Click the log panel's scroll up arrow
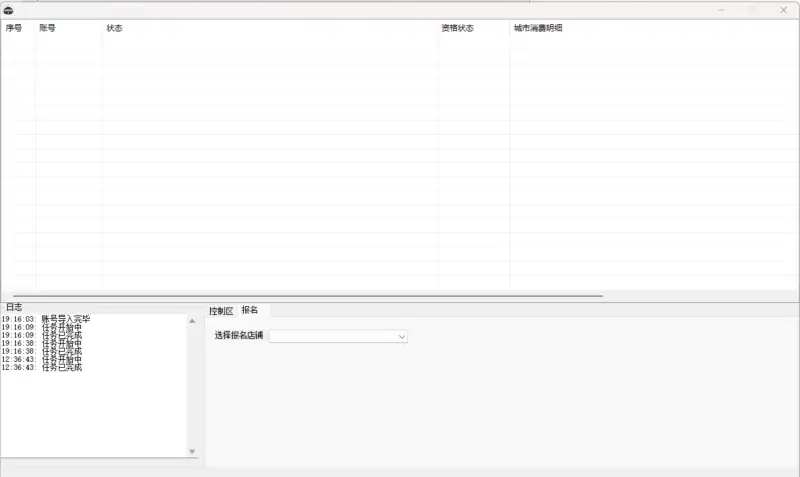800x477 pixels. click(x=192, y=321)
